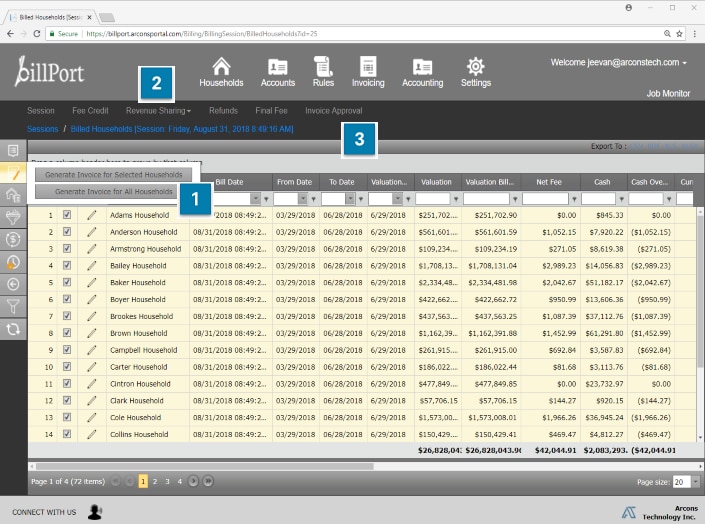Go to last page arrow in pager
Viewport: 705px width, 524px height.
[x=208, y=481]
